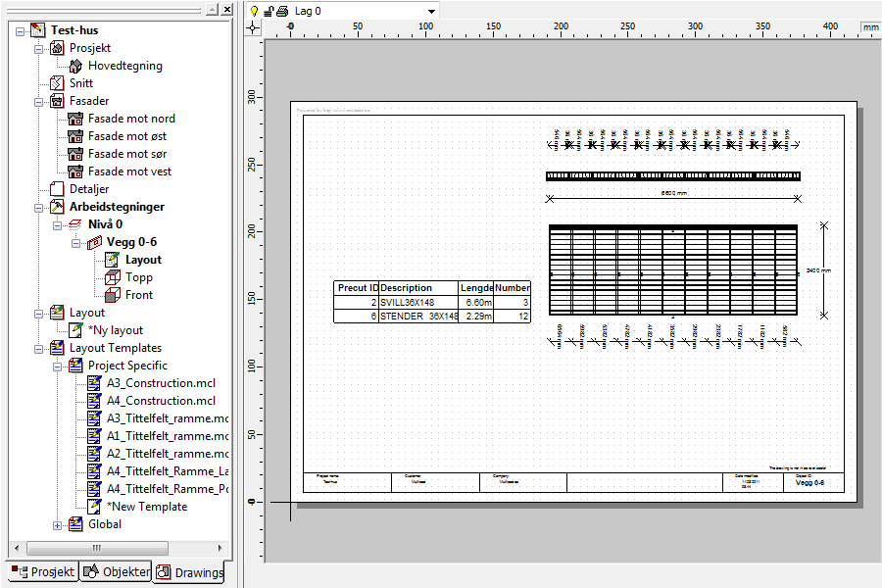Viewport: 882px width, 588px height.
Task: Click the tree scrollbar right arrow
Action: pos(220,548)
